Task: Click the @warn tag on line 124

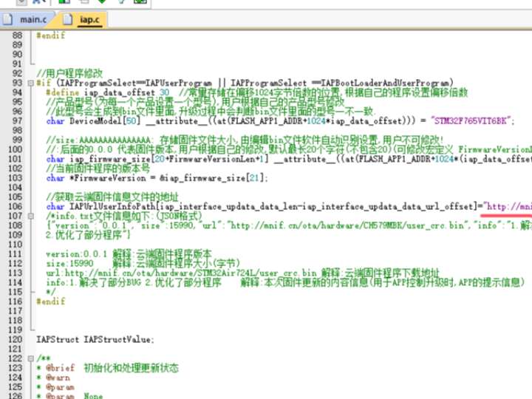Action: pyautogui.click(x=58, y=378)
